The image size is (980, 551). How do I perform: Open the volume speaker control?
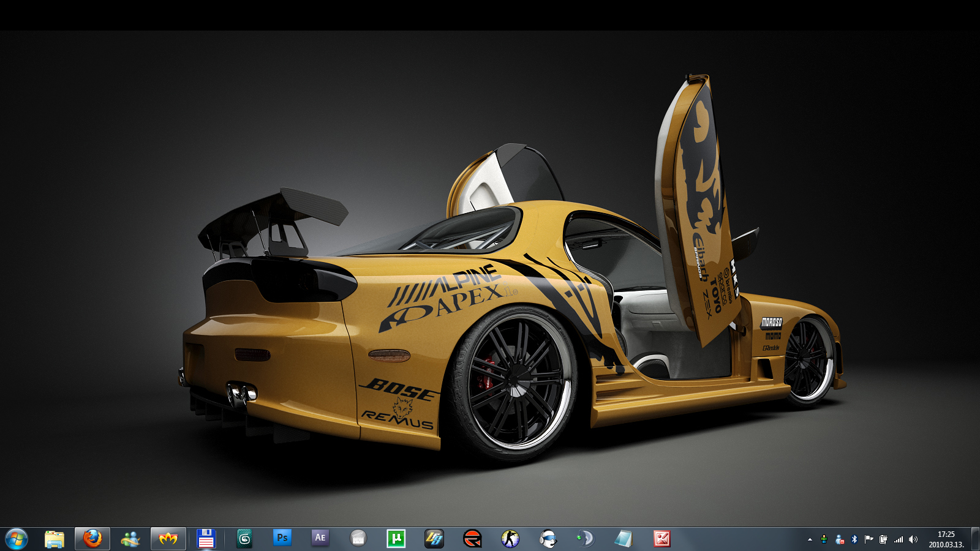coord(913,539)
